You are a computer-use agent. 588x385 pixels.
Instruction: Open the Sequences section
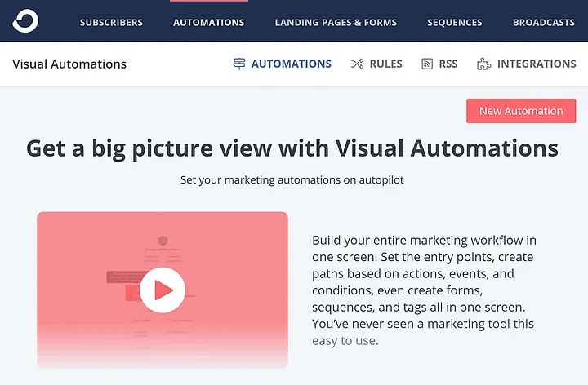(x=455, y=23)
